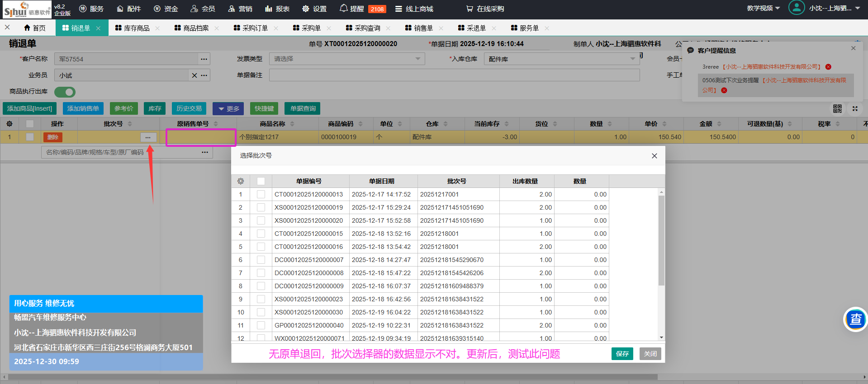Click the red remove icon next to 3reree reminder
The width and height of the screenshot is (868, 384).
pos(828,67)
